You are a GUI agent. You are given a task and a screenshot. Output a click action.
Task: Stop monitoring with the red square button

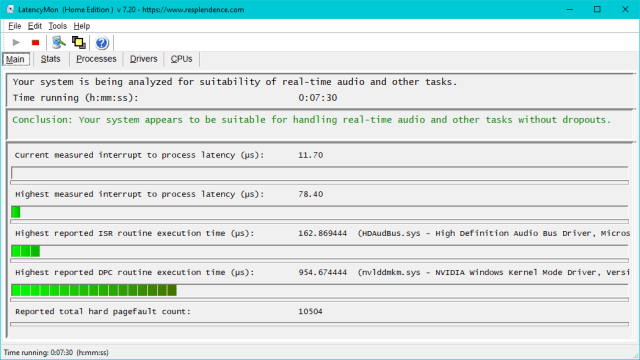(36, 42)
